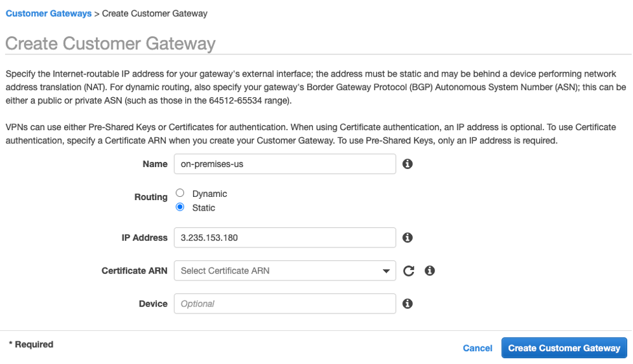Refresh the Certificate ARN list
The image size is (633, 364).
[x=409, y=271]
